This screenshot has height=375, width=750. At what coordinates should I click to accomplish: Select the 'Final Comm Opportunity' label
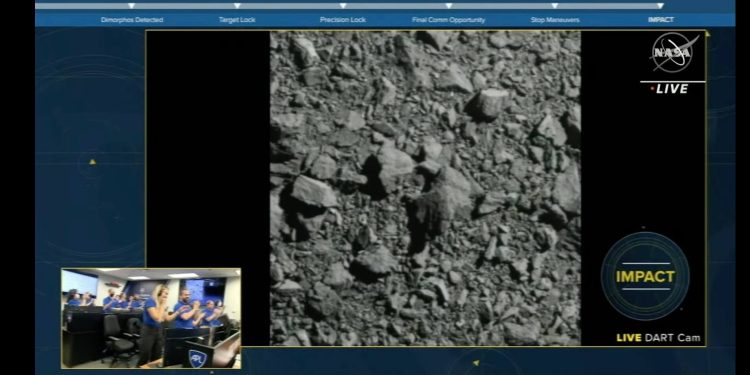pyautogui.click(x=449, y=20)
